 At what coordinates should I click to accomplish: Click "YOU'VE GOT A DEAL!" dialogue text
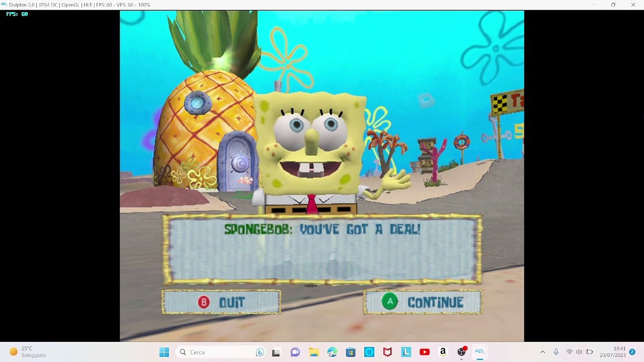[360, 229]
